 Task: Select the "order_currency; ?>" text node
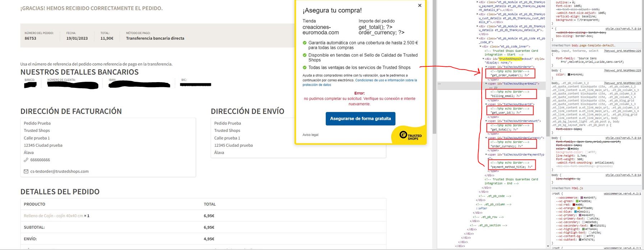[x=507, y=146]
